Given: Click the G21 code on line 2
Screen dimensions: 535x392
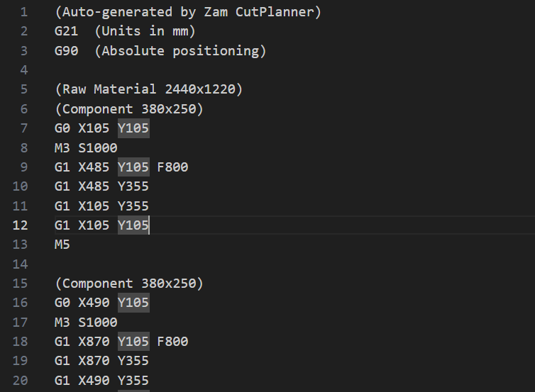Looking at the screenshot, I should 66,31.
